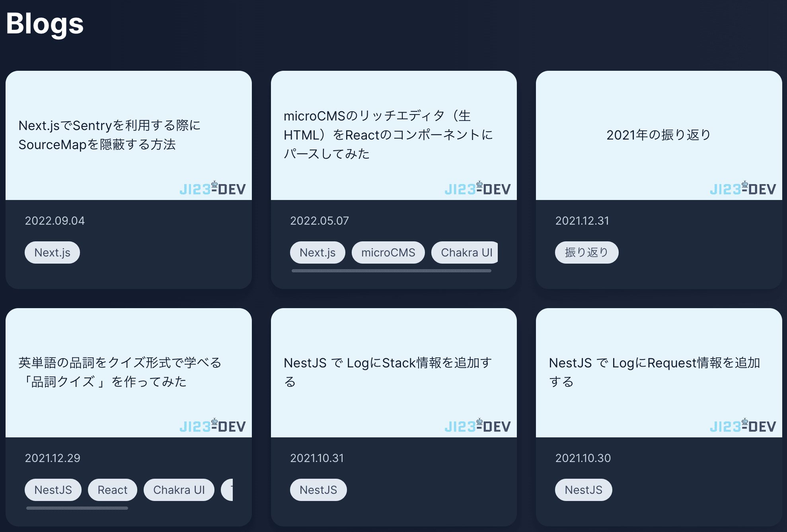Click JI23-DEV logo on NestJS Stack card

(x=477, y=426)
